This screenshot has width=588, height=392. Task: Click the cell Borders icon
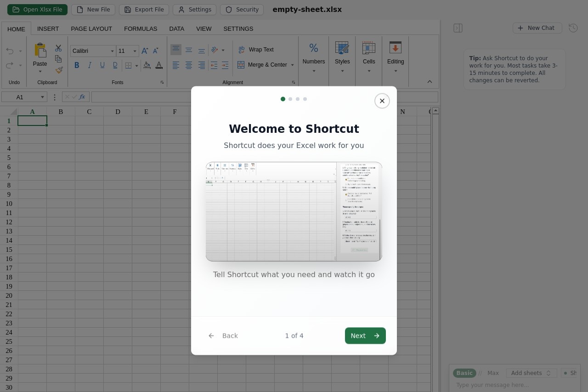click(x=128, y=65)
